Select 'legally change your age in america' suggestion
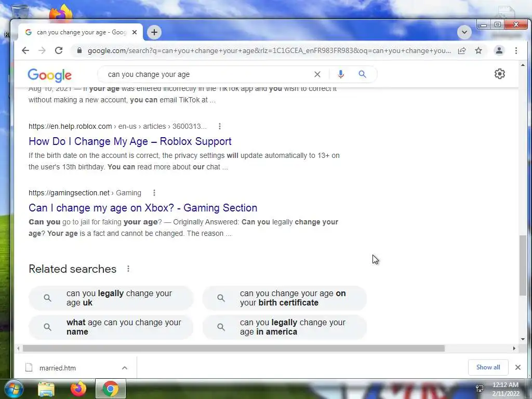532x399 pixels. [x=284, y=327]
